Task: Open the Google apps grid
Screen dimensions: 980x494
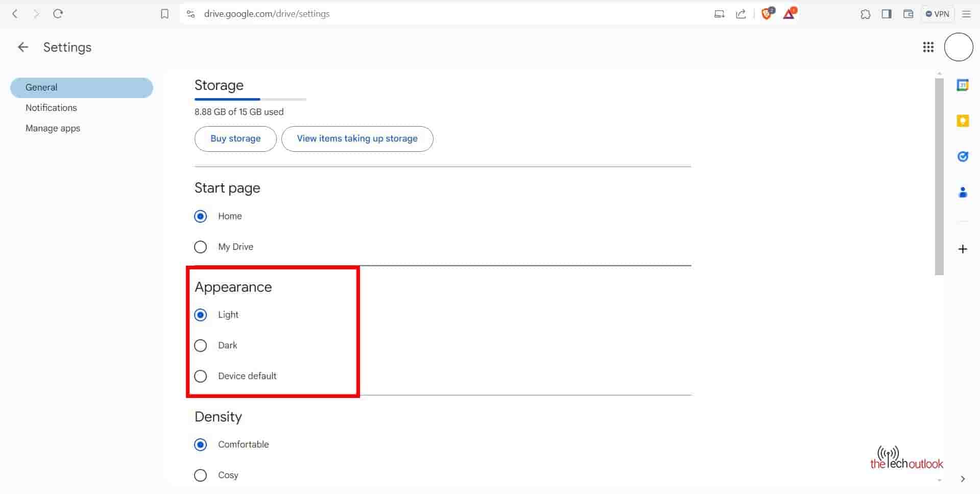Action: pos(928,48)
